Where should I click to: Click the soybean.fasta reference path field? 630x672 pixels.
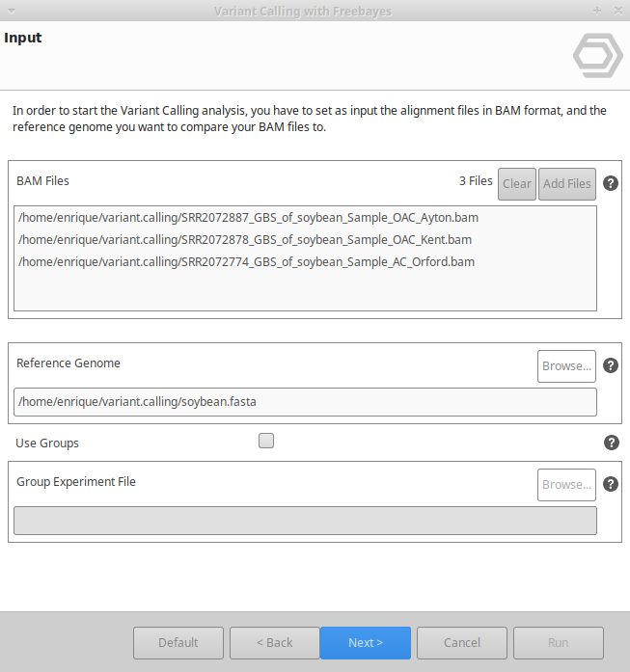click(305, 402)
